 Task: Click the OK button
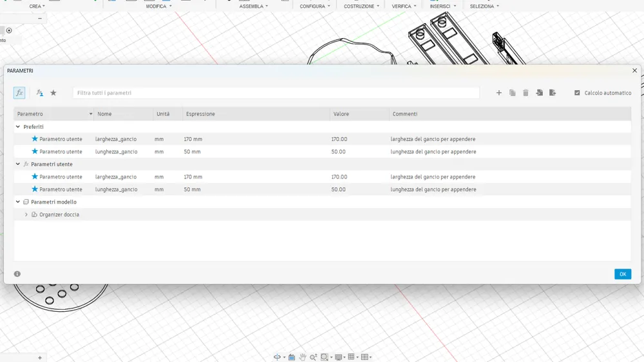click(x=623, y=274)
